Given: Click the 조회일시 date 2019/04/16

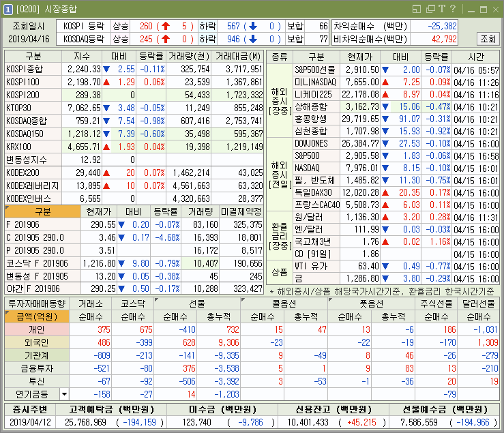Looking at the screenshot, I should (29, 39).
